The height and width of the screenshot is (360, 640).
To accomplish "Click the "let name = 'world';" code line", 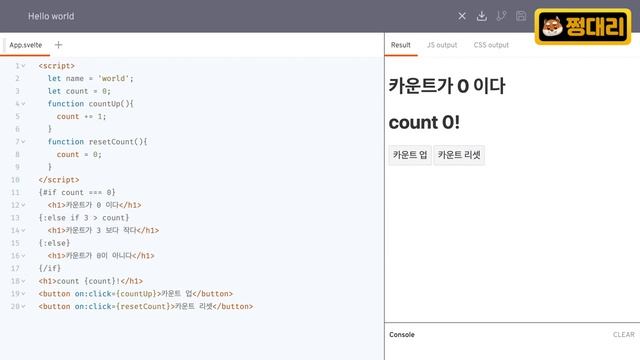I will 91,78.
